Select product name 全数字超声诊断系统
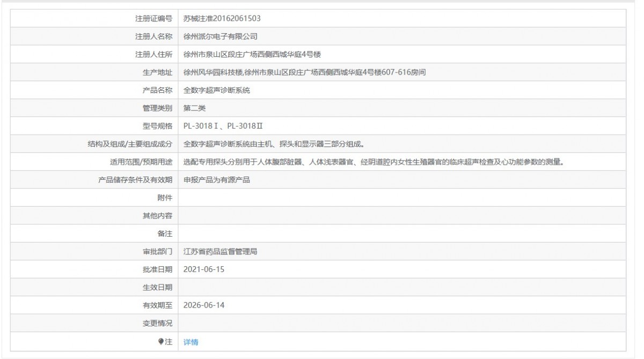The image size is (644, 359). coord(217,90)
